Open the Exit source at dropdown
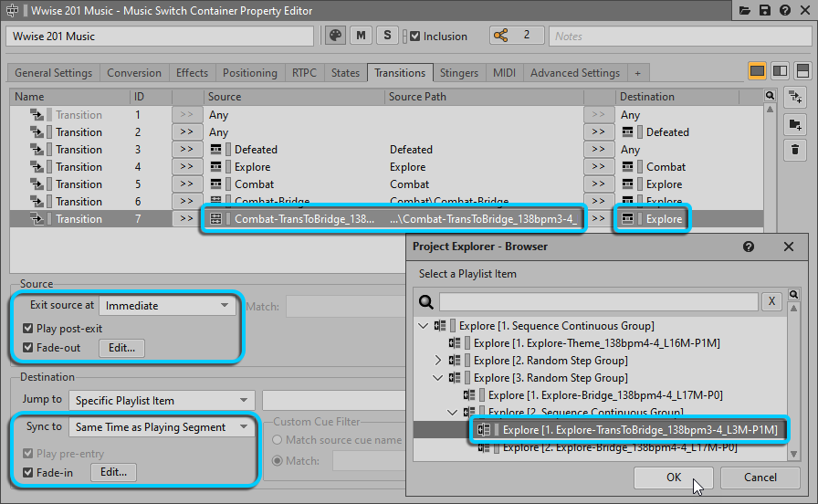The height and width of the screenshot is (504, 818). [x=167, y=306]
